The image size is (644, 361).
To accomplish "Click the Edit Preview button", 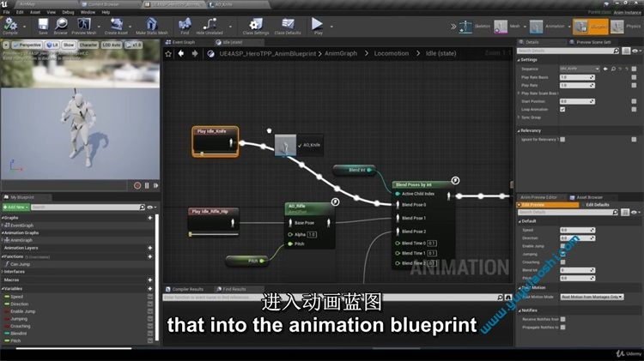I will tap(548, 205).
